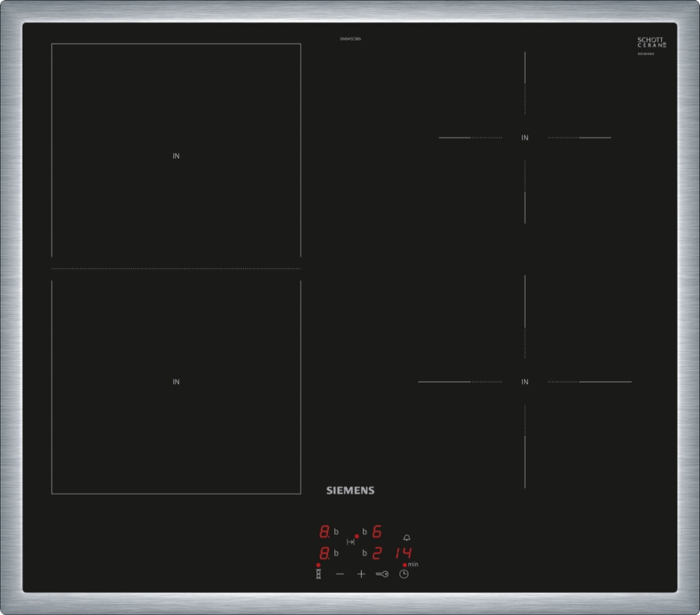The image size is (700, 615).
Task: Tap the SCHOTT CERAN logo
Action: coord(651,43)
